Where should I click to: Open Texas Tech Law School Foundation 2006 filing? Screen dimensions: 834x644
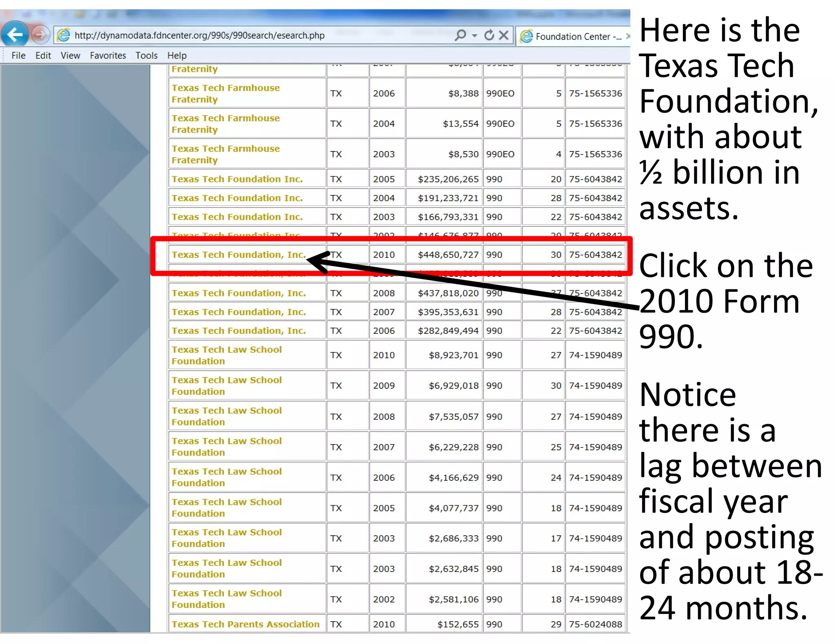click(226, 478)
